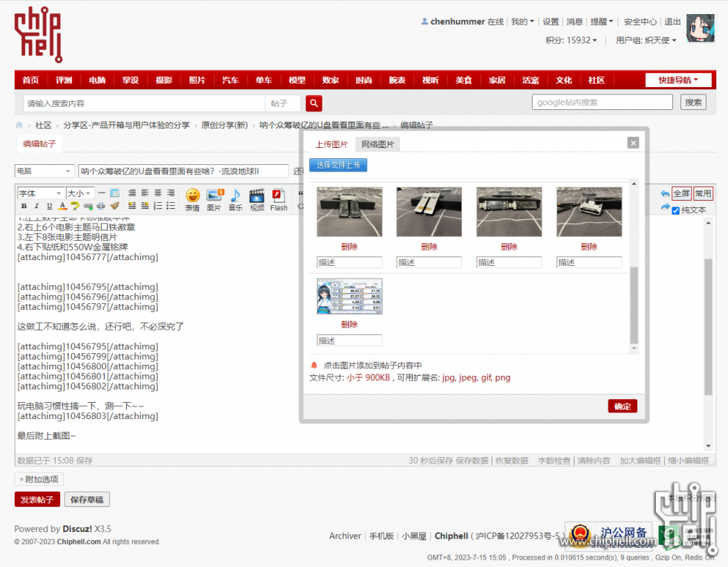Viewport: 728px width, 567px height.
Task: Click the 请输入搜索内容 search field
Action: (x=144, y=103)
